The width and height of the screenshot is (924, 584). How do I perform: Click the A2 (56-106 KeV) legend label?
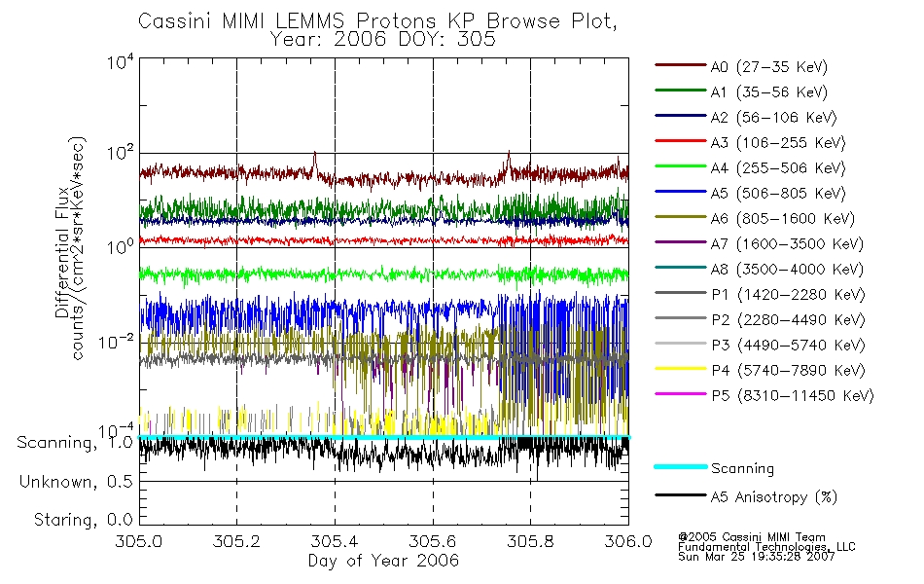coord(774,118)
